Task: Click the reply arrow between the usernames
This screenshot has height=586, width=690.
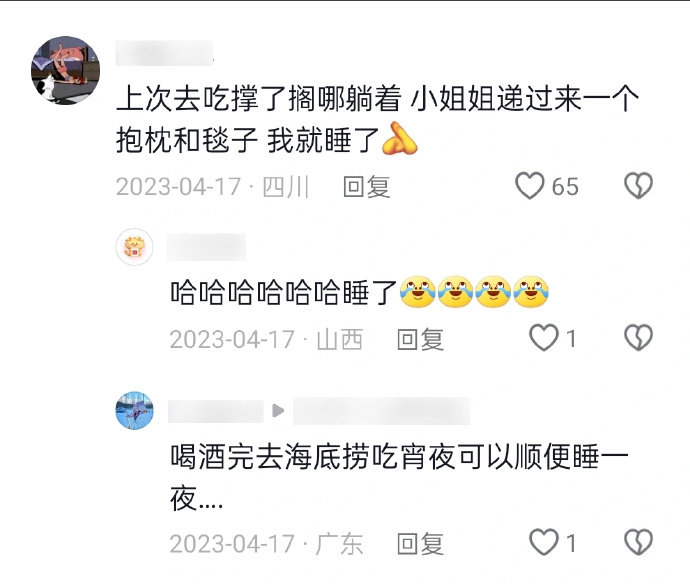Action: click(x=278, y=411)
